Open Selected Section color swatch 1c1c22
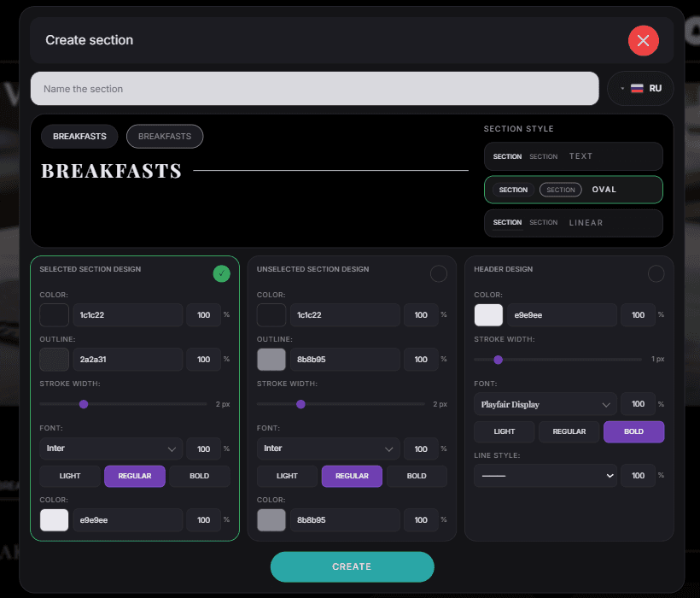Viewport: 700px width, 598px height. pos(54,315)
